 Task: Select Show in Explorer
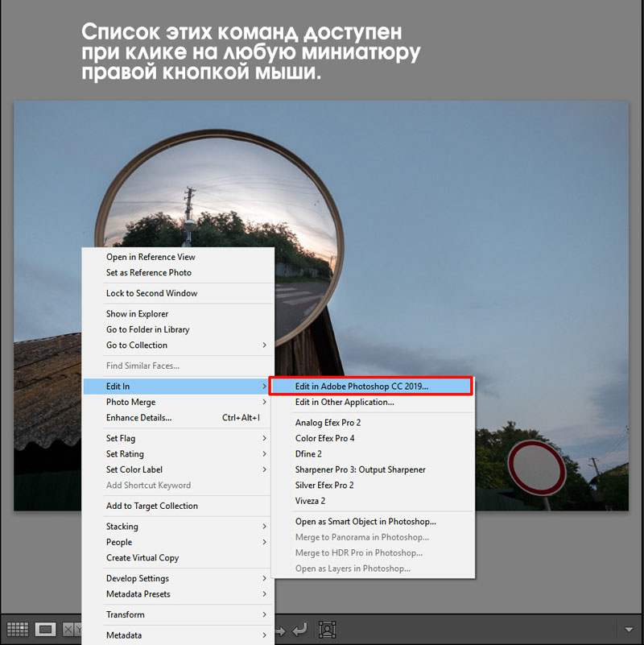click(x=179, y=314)
